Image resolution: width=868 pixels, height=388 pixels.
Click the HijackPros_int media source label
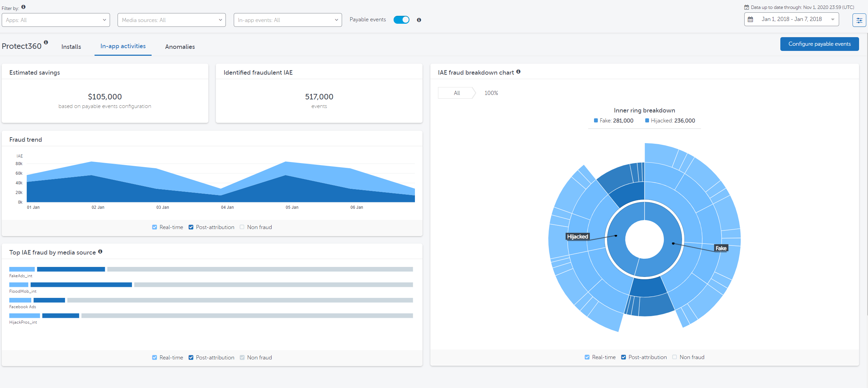23,322
